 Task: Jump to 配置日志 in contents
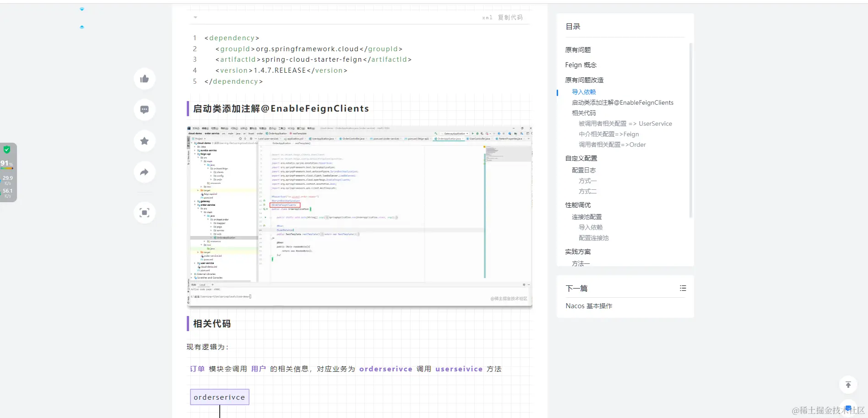[584, 170]
